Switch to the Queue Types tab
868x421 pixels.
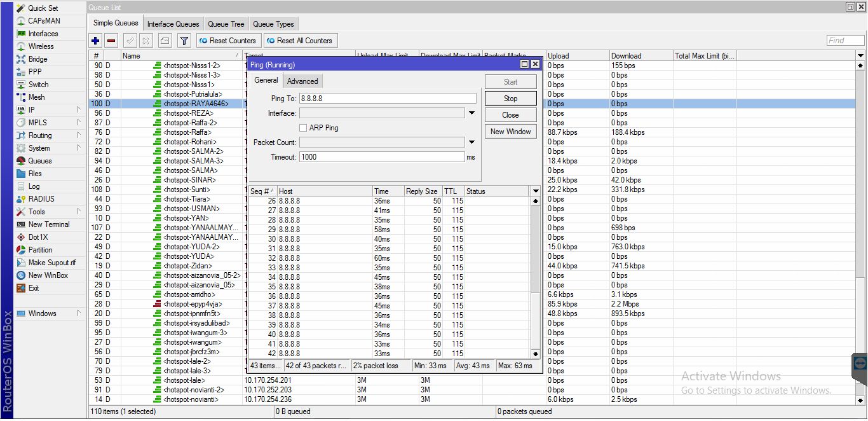pos(273,24)
